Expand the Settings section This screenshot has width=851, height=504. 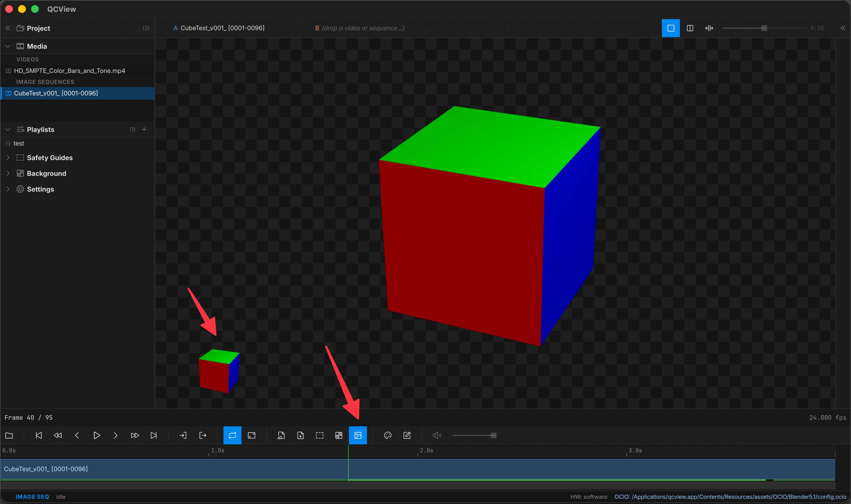pos(8,189)
